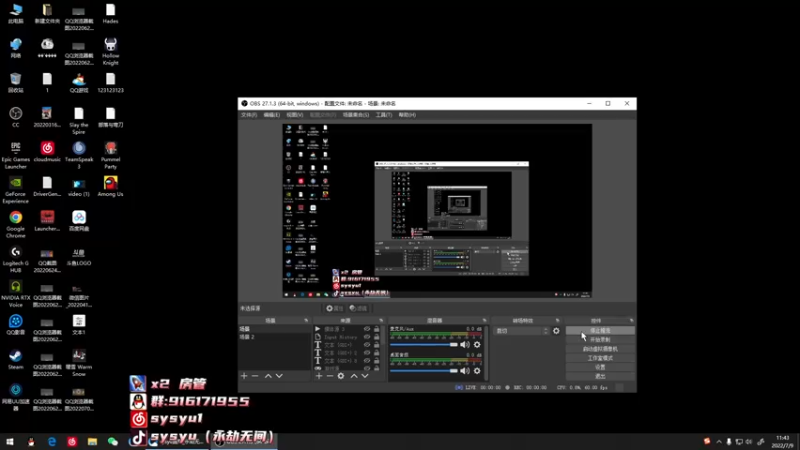The image size is (800, 450).
Task: Click the 开始录制 start recording button
Action: [x=600, y=340]
